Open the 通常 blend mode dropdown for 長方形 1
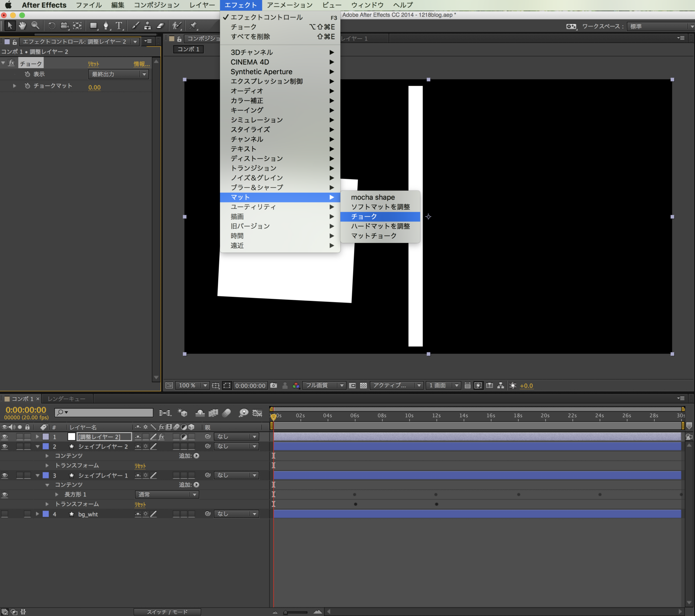The width and height of the screenshot is (695, 616). (167, 495)
